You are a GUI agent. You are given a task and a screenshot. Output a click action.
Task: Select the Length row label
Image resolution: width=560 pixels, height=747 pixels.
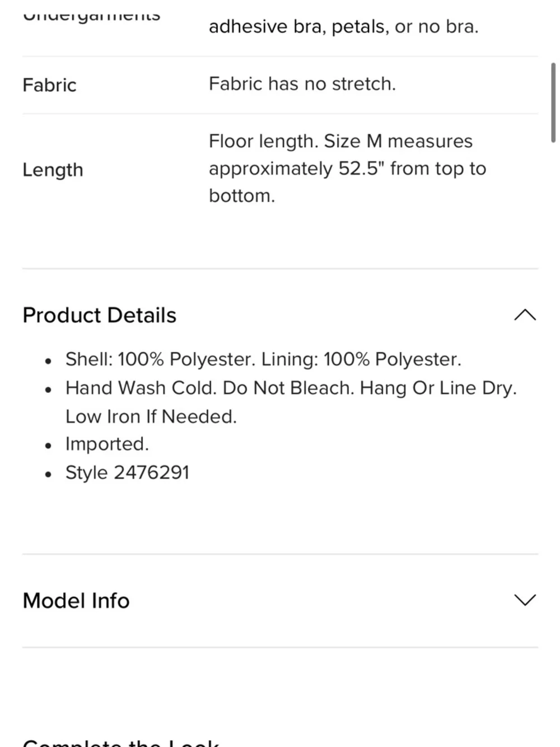[x=53, y=170]
